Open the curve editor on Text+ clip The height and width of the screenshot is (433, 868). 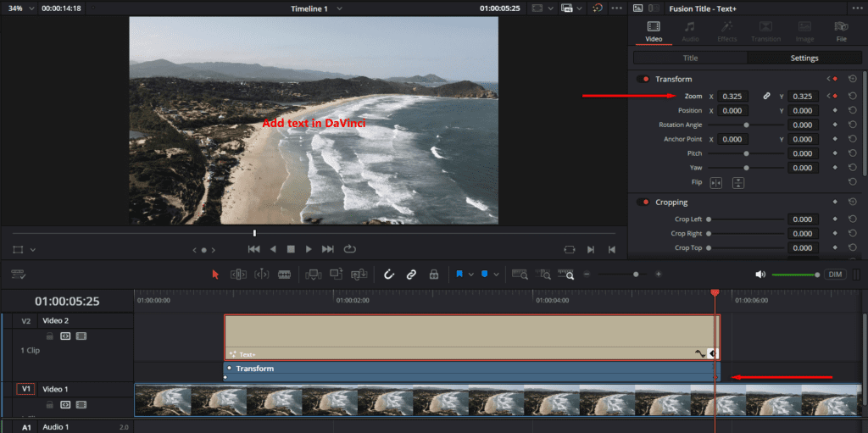pyautogui.click(x=699, y=353)
